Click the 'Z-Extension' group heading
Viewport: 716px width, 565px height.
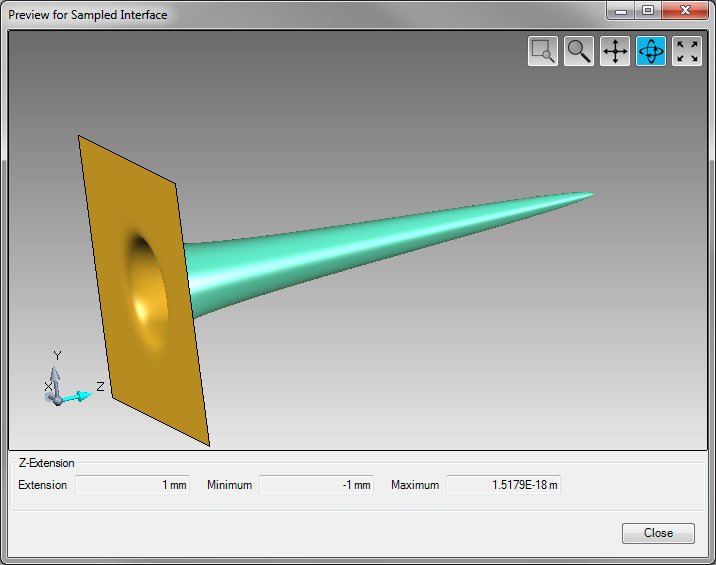(46, 463)
